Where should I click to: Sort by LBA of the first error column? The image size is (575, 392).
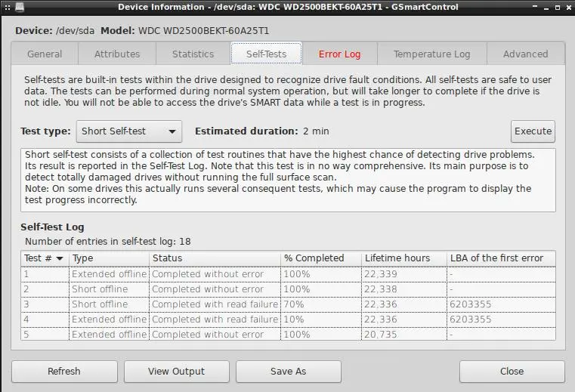[501, 258]
